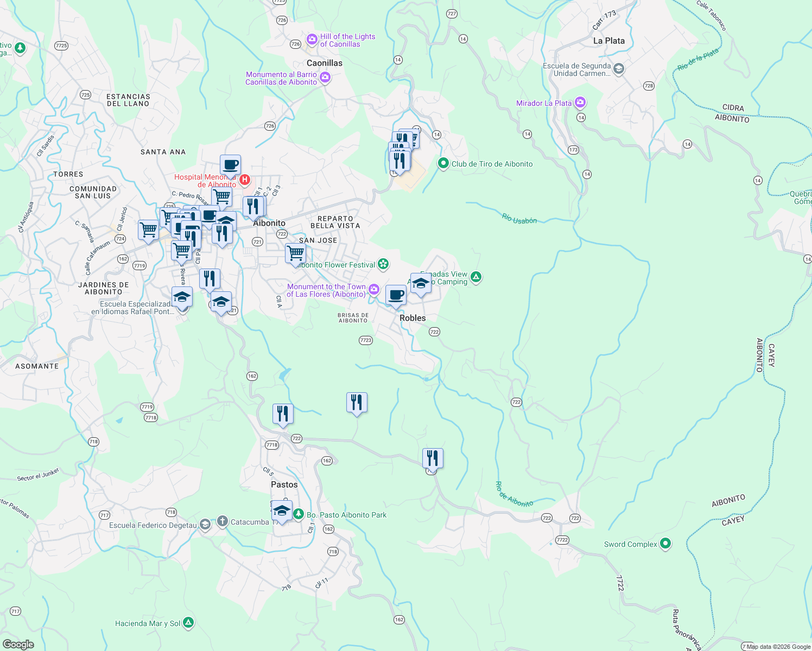This screenshot has width=812, height=651.
Task: Select the shopping cart marker near route 724
Action: click(x=149, y=231)
